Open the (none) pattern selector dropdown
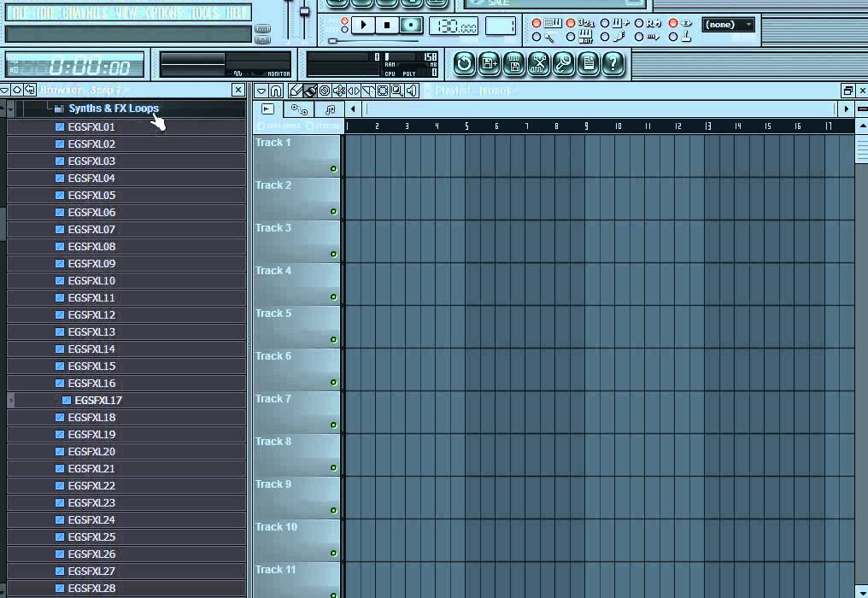The height and width of the screenshot is (598, 868). tap(728, 25)
